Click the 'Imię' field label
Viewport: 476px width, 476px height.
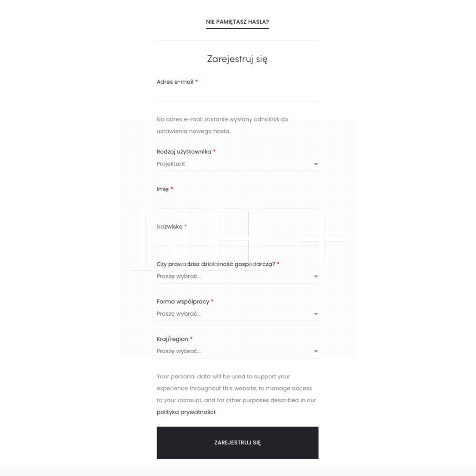click(x=163, y=189)
